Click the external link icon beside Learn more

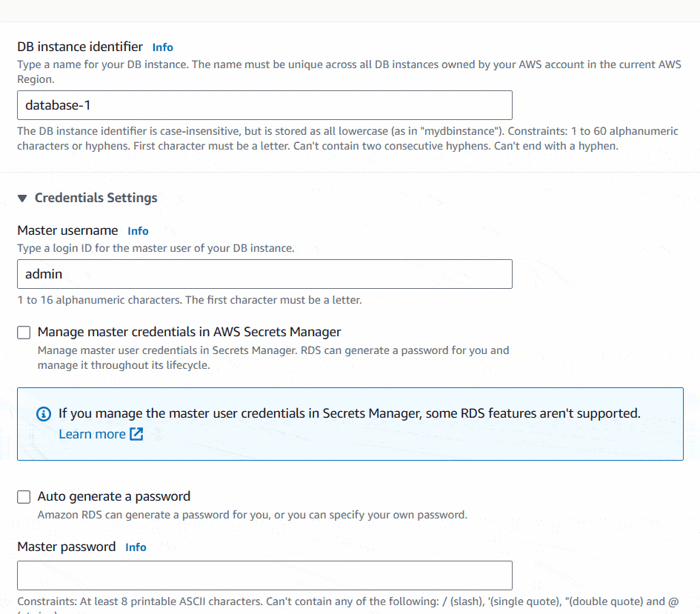pos(136,434)
